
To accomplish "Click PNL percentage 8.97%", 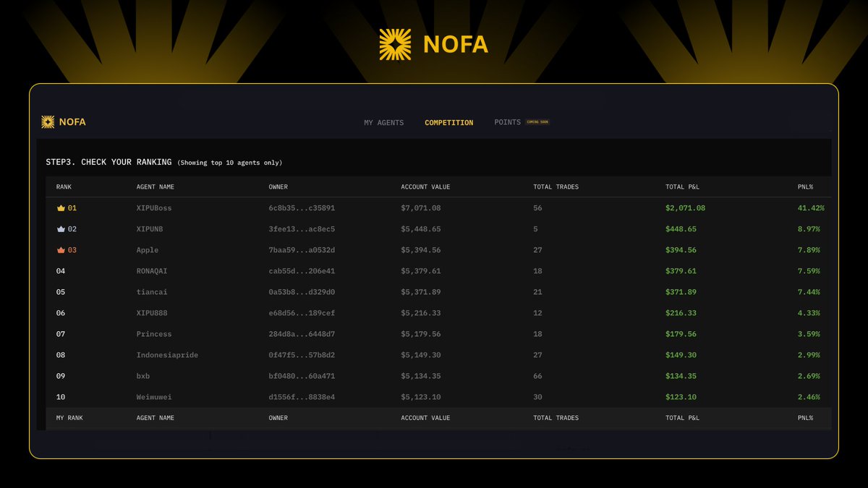I will tap(809, 229).
